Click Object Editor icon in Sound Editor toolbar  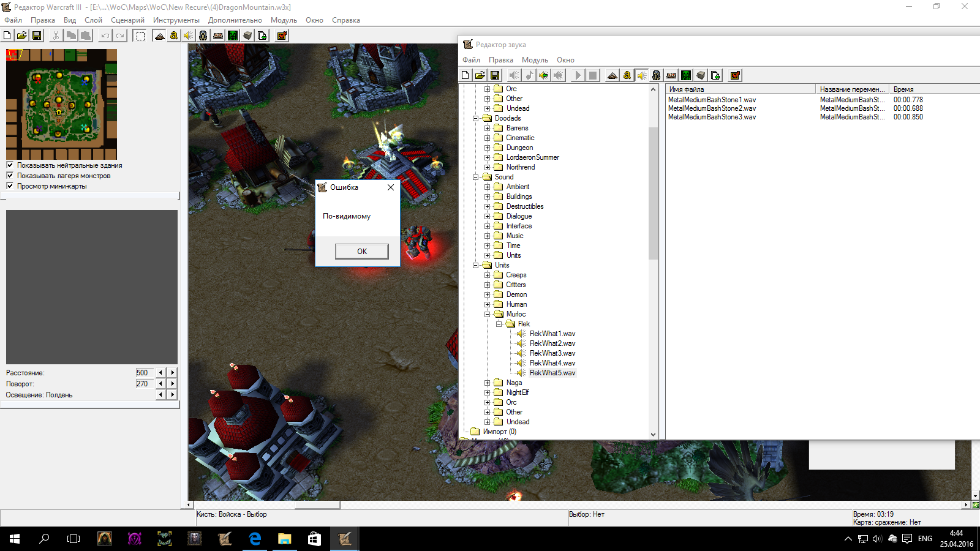[x=657, y=75]
